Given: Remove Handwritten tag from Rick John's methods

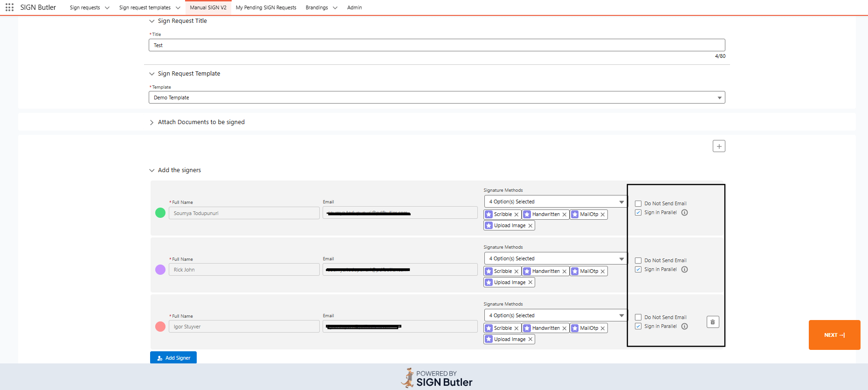Looking at the screenshot, I should coord(564,272).
